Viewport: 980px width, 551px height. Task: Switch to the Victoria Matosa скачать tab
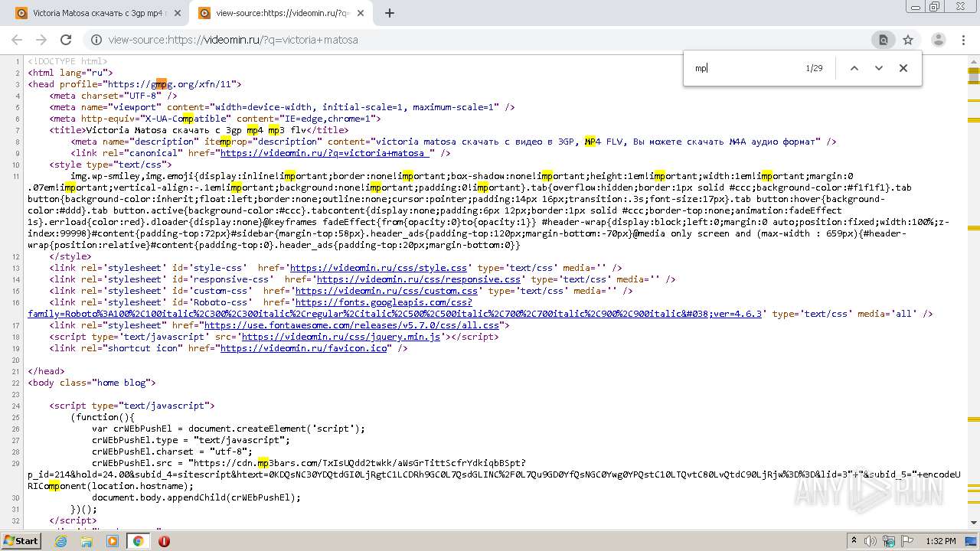coord(97,13)
